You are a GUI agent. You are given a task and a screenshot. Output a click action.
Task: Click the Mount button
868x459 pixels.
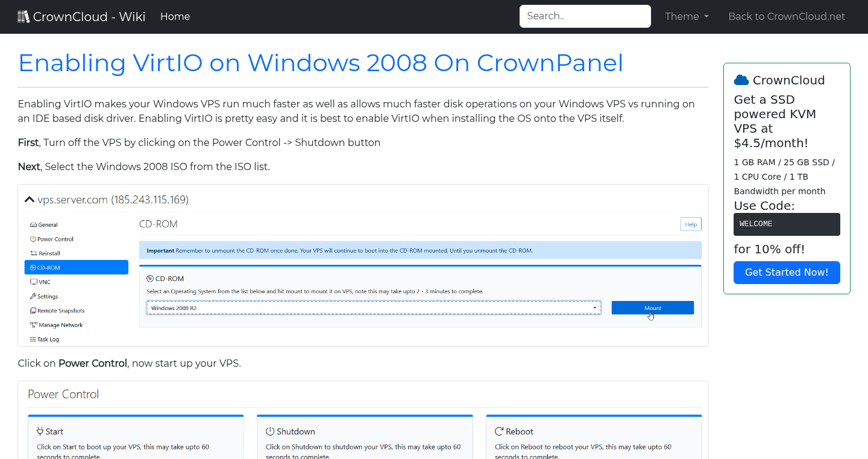pyautogui.click(x=652, y=308)
